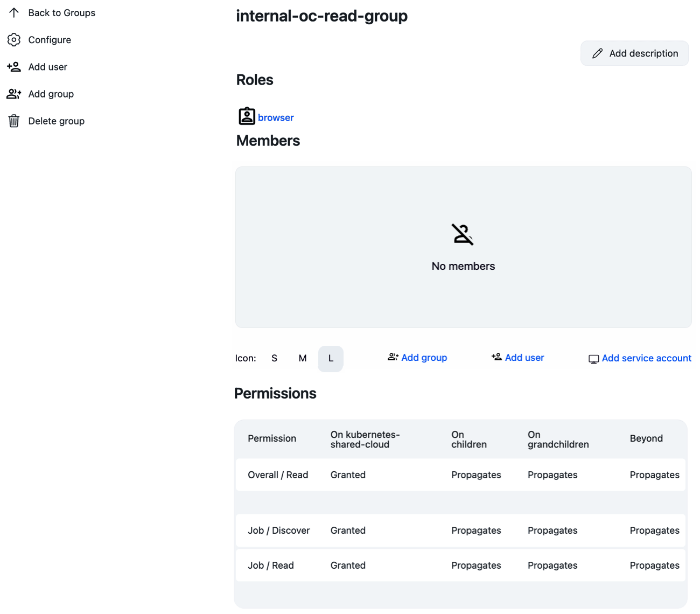Viewport: 700px width, 614px height.
Task: Click the Job / Discover permission row
Action: point(460,531)
